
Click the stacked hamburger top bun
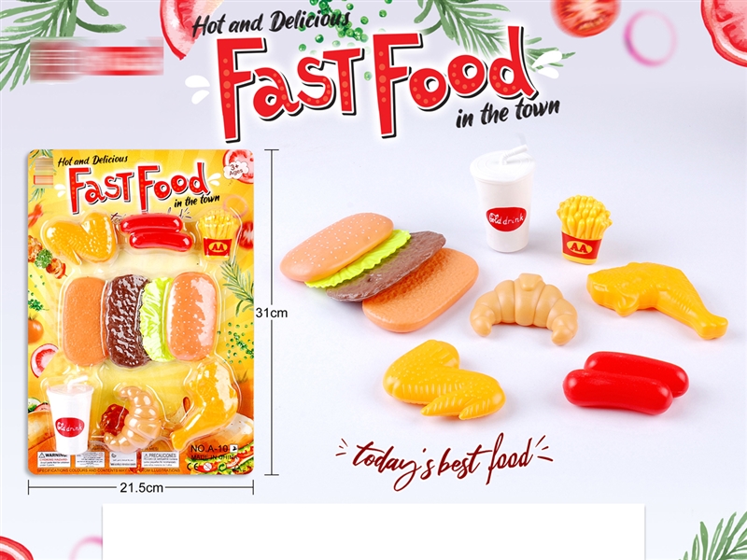tap(337, 245)
